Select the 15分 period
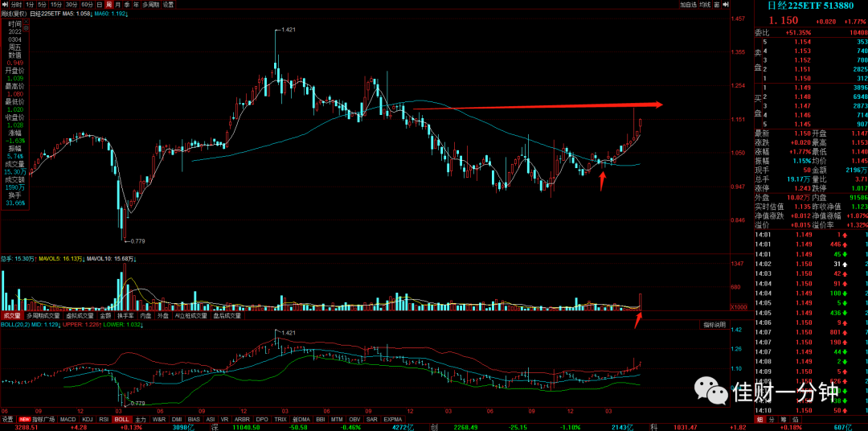 coord(56,5)
